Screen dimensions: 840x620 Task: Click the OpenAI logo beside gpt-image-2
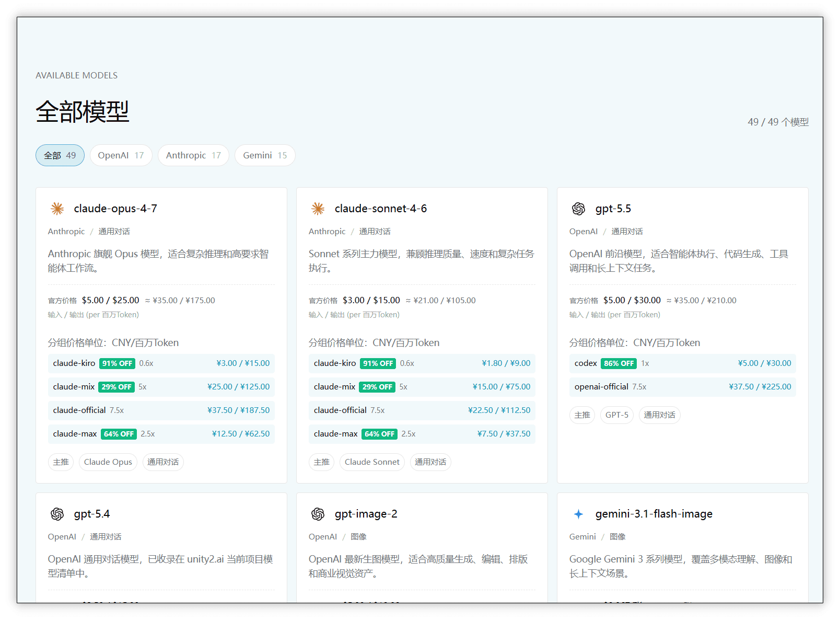(x=318, y=514)
